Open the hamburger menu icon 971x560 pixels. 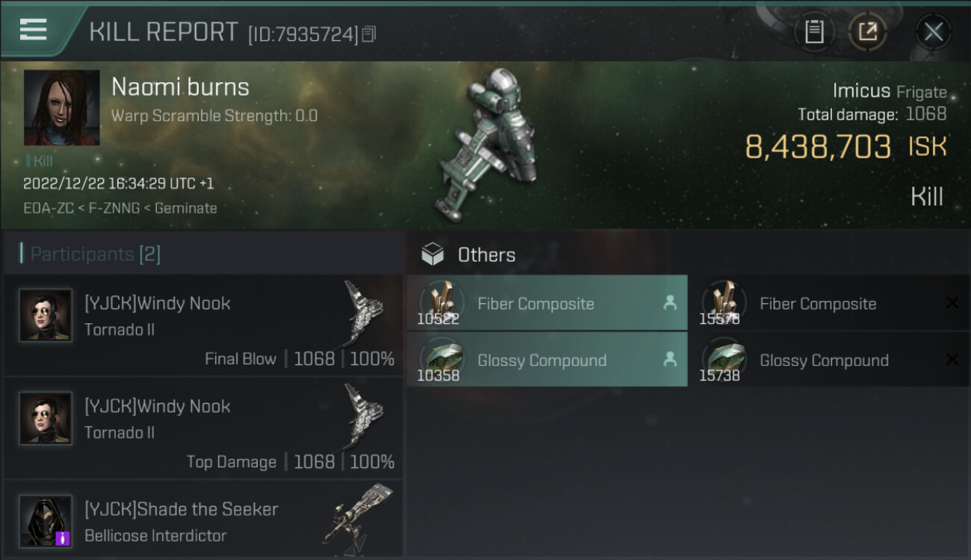click(x=33, y=30)
